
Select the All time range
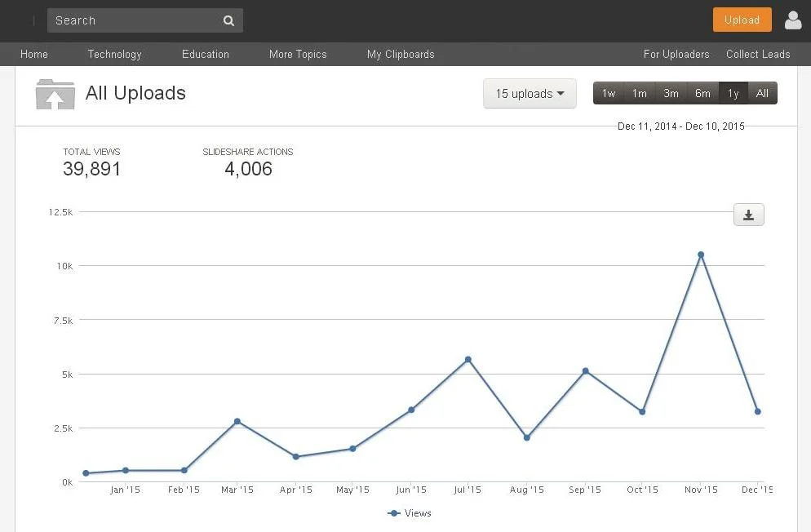point(762,93)
